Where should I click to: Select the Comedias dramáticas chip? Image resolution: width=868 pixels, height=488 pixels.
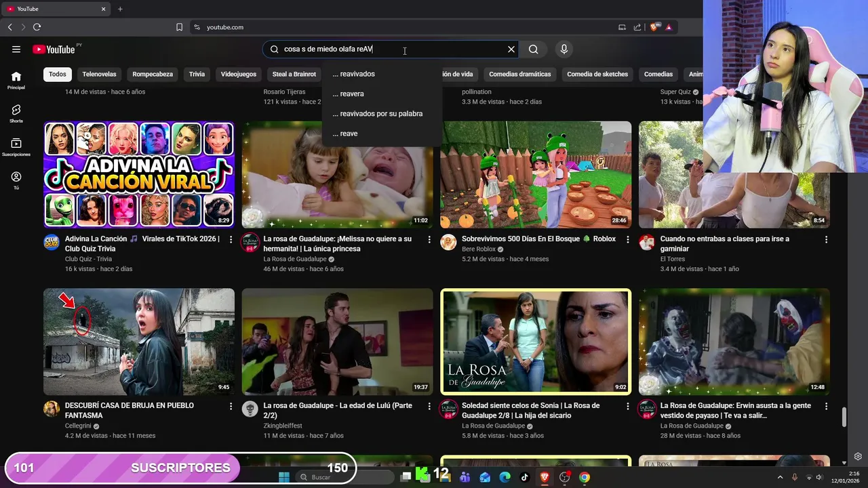520,74
